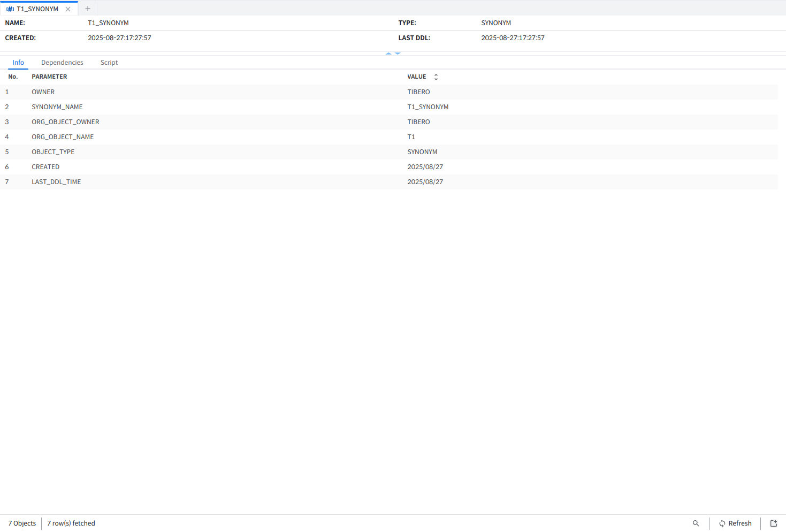786x532 pixels.
Task: Click the OBJECT_TYPE parameter row
Action: (x=53, y=152)
